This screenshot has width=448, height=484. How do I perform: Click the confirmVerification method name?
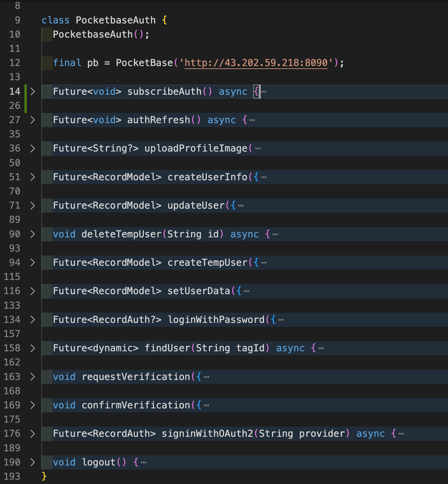coord(136,405)
